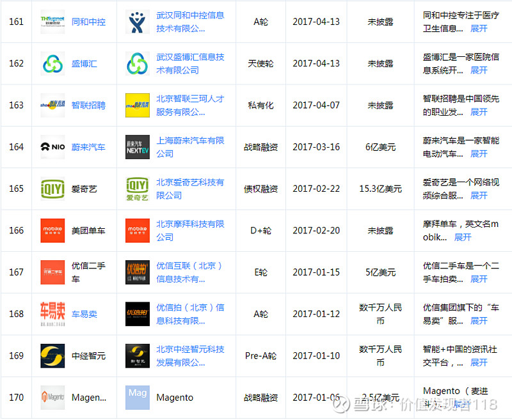
Task: Click the 智联招聘 project logo in row 163
Action: tap(52, 105)
